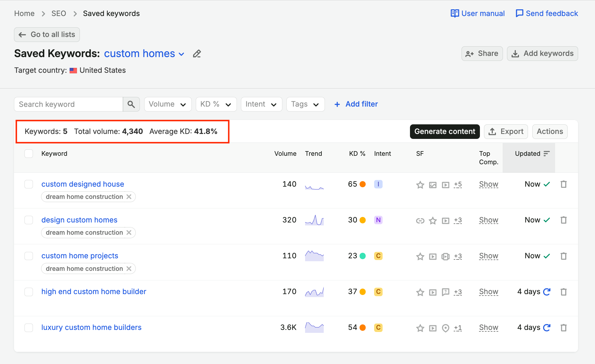This screenshot has height=364, width=595.
Task: Open the custom home projects keyword link
Action: [80, 256]
